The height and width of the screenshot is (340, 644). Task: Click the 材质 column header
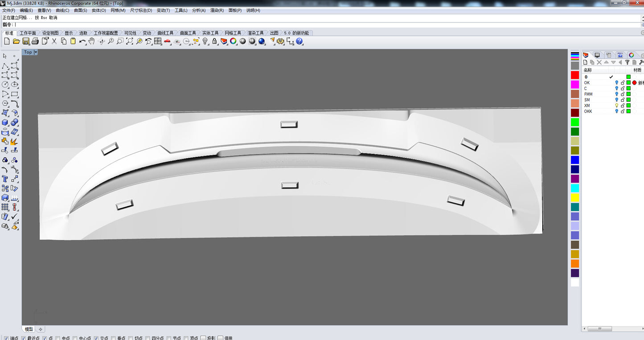(x=637, y=70)
